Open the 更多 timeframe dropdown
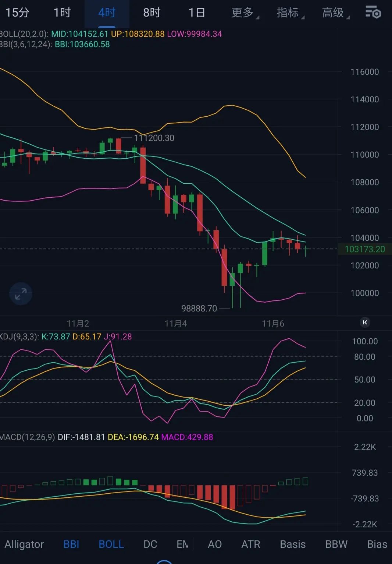This screenshot has width=392, height=564. 245,13
